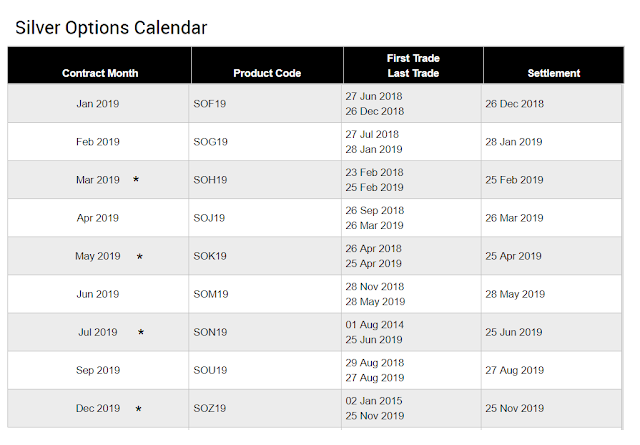
Task: Select the Product Code column header
Action: [x=267, y=73]
